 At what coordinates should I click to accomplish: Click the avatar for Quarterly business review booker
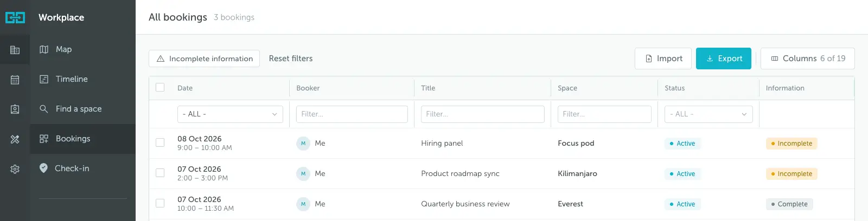tap(303, 204)
